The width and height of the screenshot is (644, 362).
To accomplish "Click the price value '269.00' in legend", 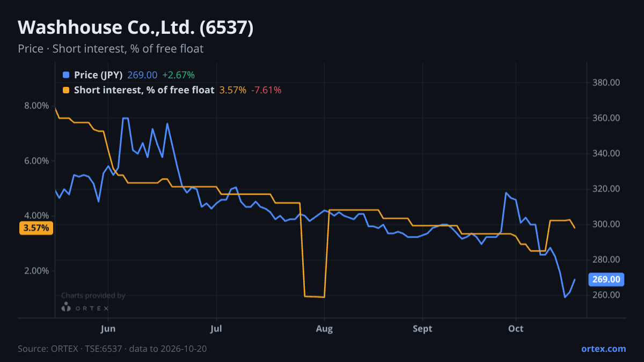I will (142, 75).
